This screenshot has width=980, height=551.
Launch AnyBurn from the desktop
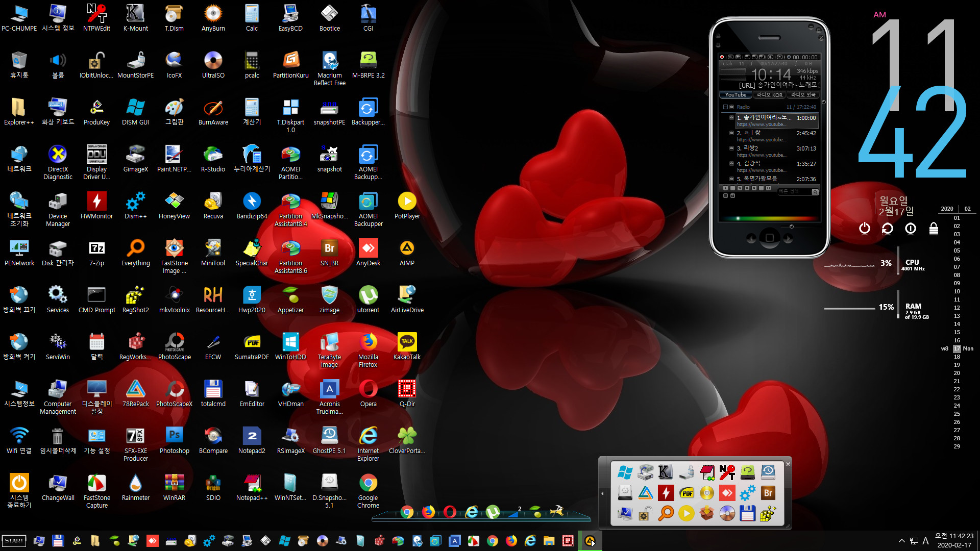click(x=213, y=18)
